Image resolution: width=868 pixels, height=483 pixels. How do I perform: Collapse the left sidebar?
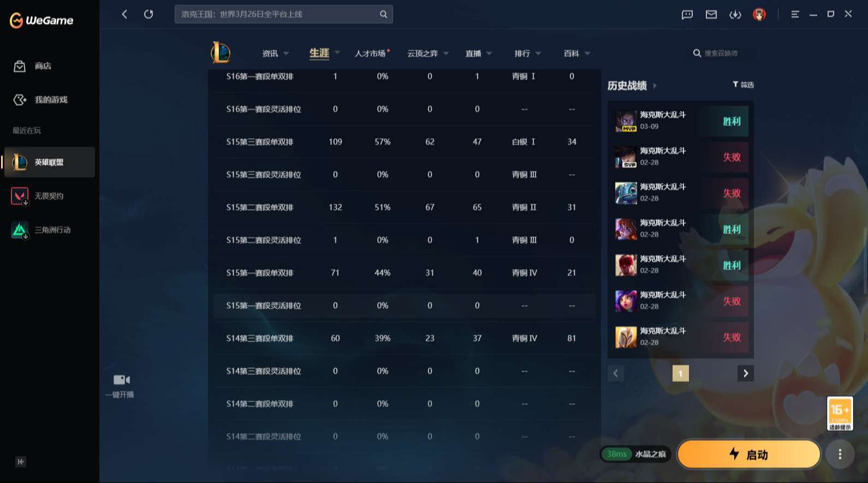[x=21, y=462]
